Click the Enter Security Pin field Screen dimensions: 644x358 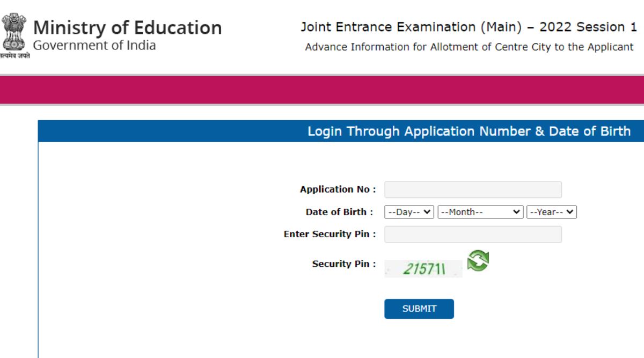(x=473, y=234)
